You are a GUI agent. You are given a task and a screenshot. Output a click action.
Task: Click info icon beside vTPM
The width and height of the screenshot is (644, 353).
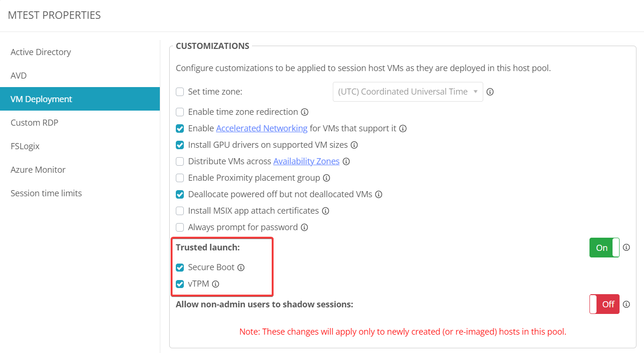(216, 284)
